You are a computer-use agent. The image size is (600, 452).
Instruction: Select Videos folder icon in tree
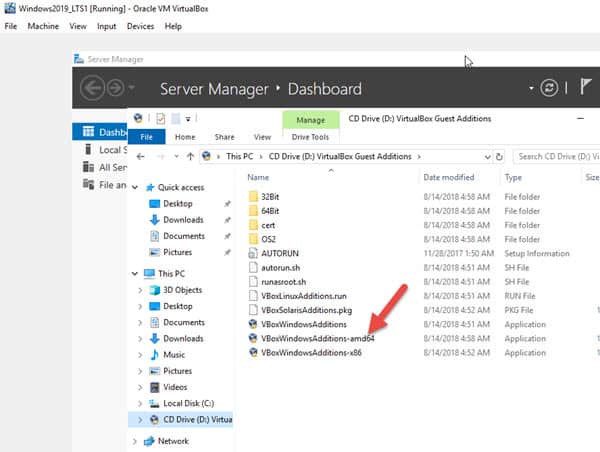(154, 387)
